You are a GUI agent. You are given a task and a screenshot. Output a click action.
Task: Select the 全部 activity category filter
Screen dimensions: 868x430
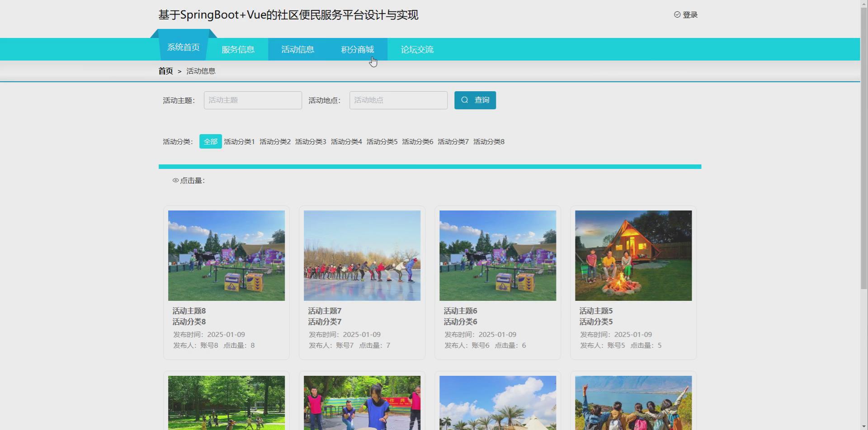coord(210,141)
